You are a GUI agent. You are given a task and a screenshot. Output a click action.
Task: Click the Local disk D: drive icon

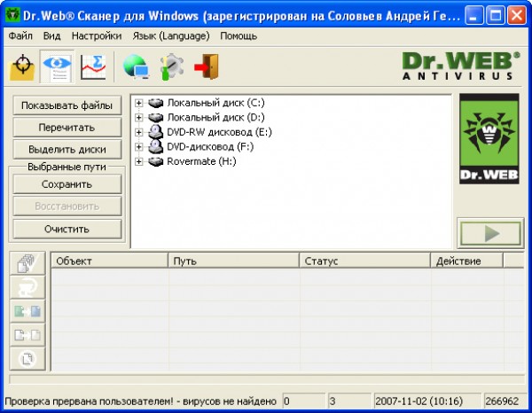[156, 117]
